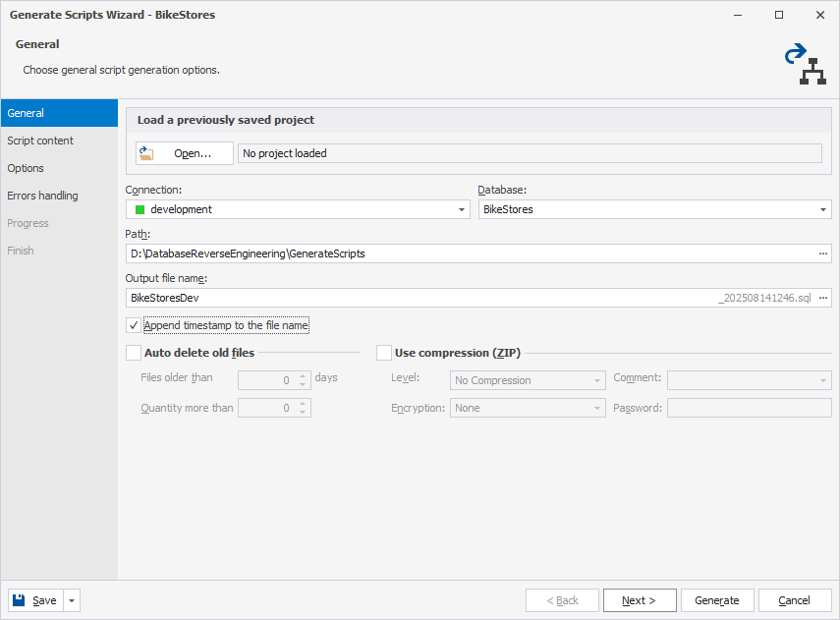Enable Append timestamp to the file name
840x620 pixels.
pos(134,325)
